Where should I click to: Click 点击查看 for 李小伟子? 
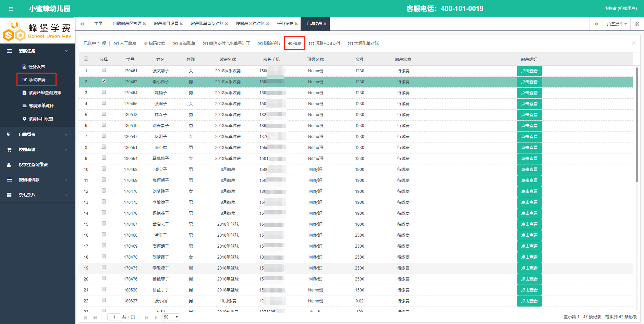[x=529, y=82]
